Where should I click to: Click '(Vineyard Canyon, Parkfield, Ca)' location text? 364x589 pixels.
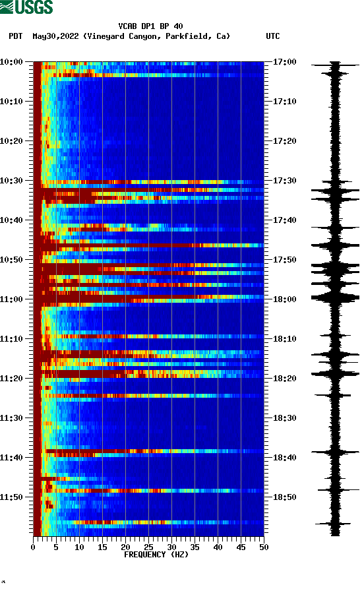(157, 36)
